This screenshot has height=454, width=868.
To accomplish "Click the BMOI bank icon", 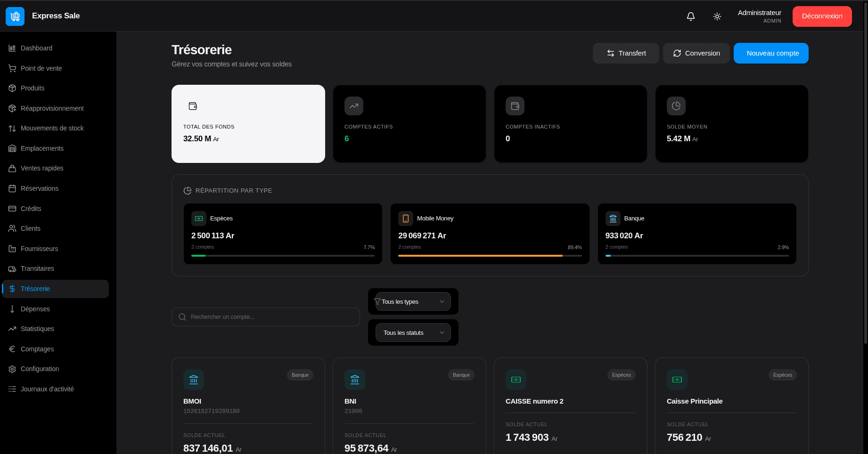I will (x=194, y=380).
